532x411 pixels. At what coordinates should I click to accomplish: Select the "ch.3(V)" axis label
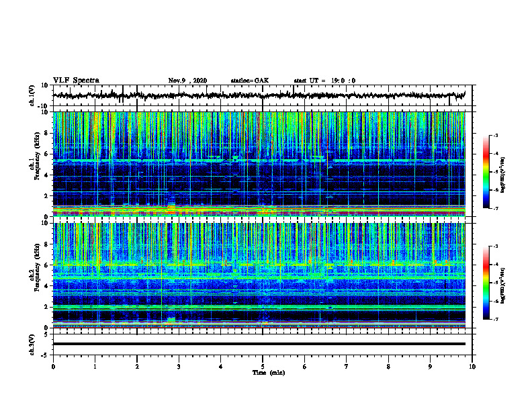pos(32,345)
